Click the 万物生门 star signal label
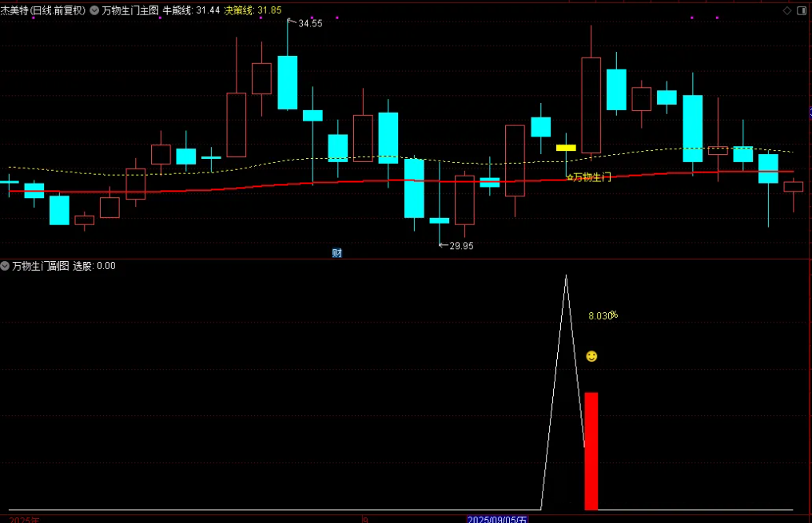The width and height of the screenshot is (812, 523). tap(588, 177)
